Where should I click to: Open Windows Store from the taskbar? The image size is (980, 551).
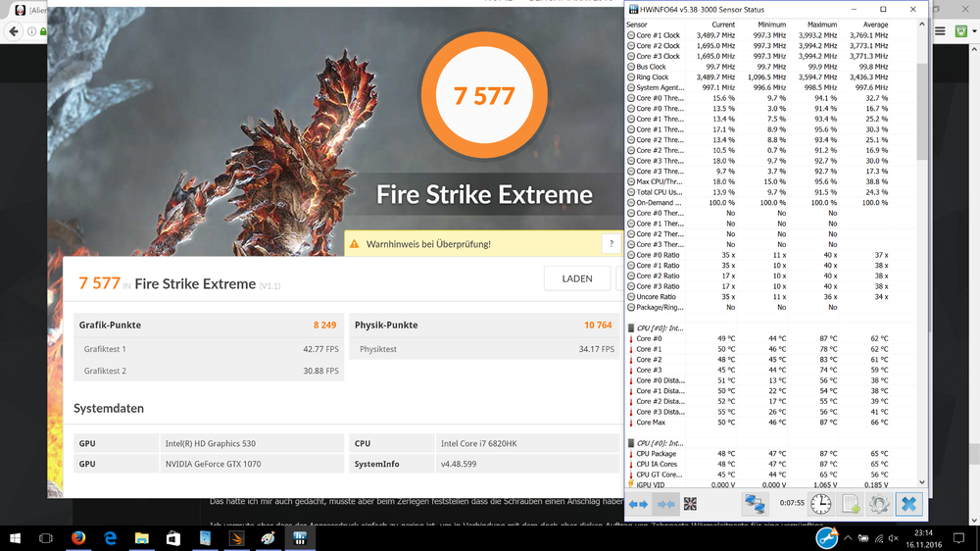(173, 538)
